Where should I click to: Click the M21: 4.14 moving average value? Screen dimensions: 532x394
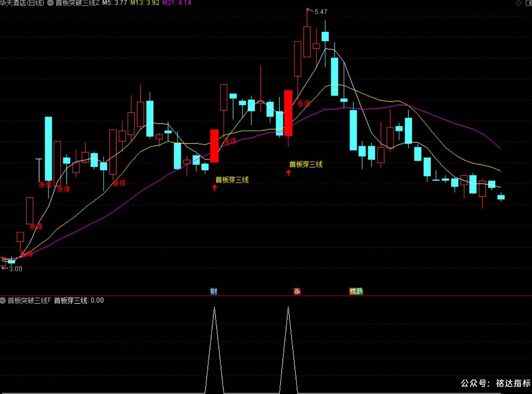click(x=177, y=3)
